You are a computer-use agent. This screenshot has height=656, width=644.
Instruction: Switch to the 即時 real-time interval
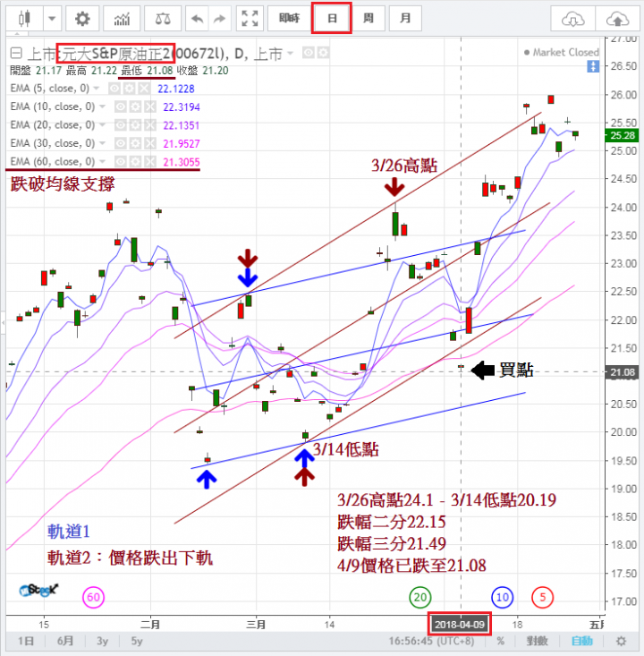(290, 19)
